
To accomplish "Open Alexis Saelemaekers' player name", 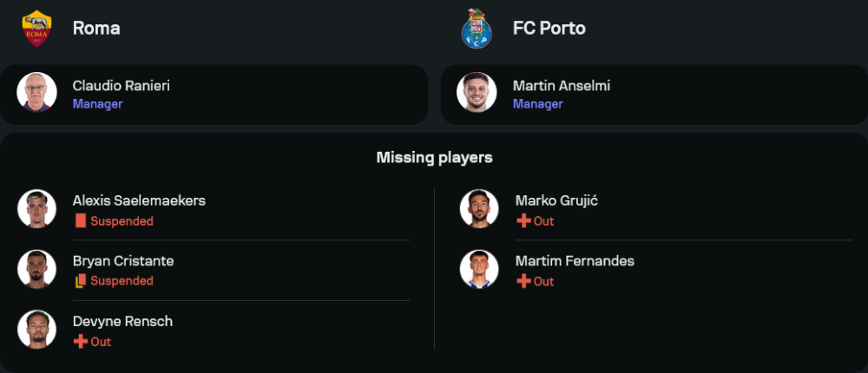I will pyautogui.click(x=139, y=200).
